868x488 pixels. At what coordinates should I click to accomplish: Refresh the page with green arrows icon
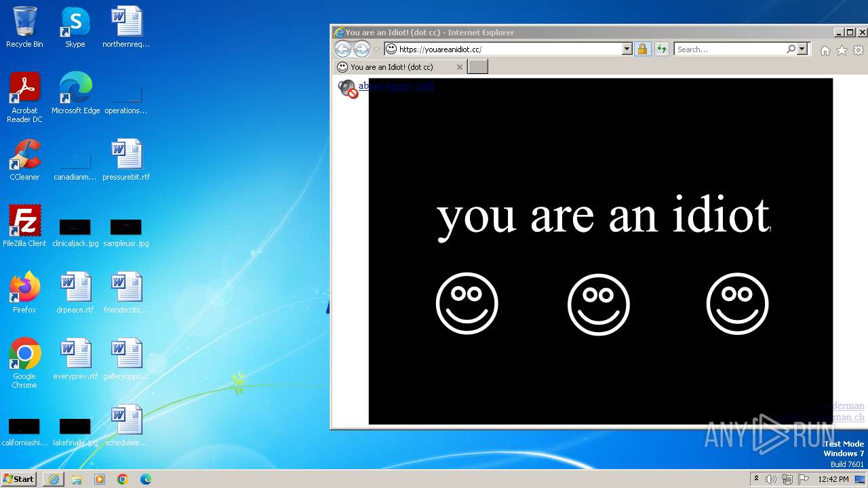coord(661,49)
